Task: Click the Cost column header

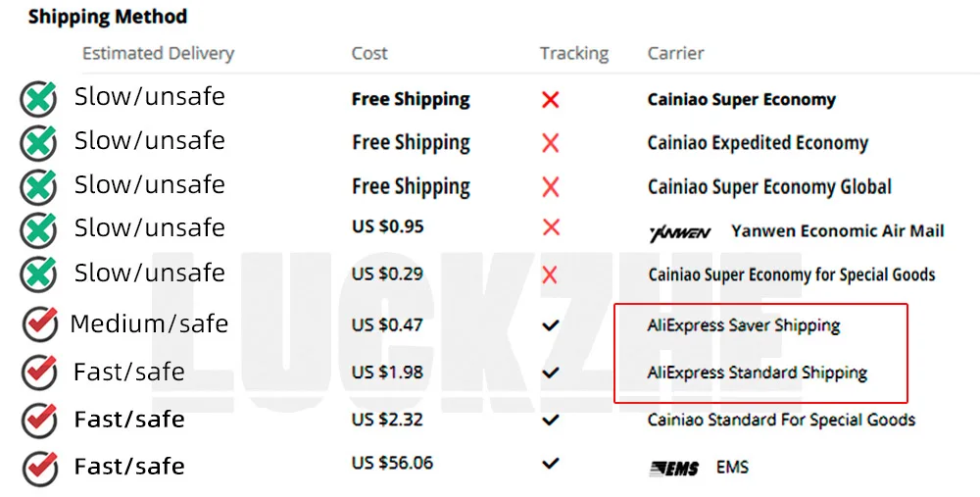Action: [x=369, y=53]
